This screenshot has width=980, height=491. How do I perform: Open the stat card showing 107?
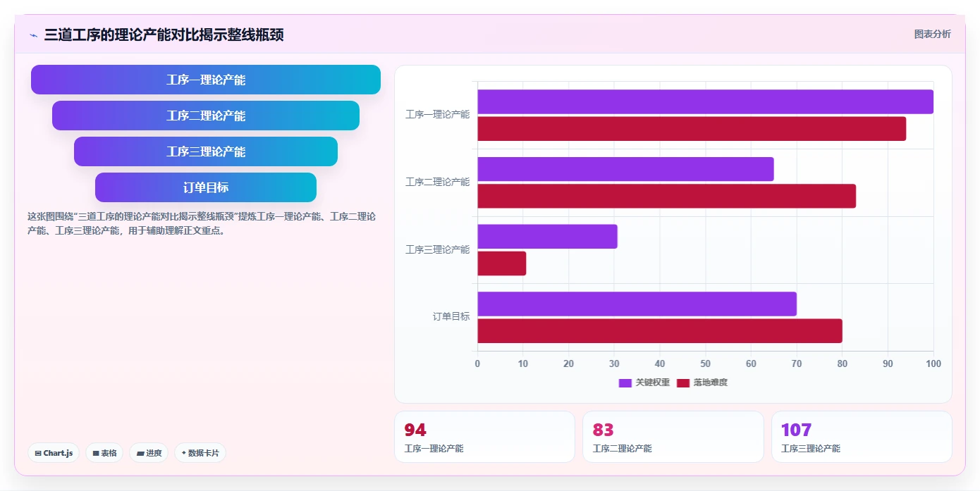(862, 437)
